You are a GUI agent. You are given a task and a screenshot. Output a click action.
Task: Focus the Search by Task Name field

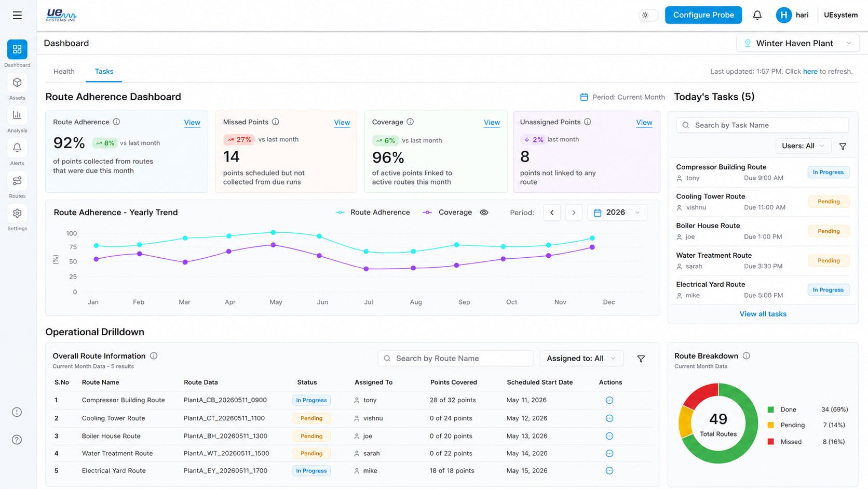pos(762,125)
